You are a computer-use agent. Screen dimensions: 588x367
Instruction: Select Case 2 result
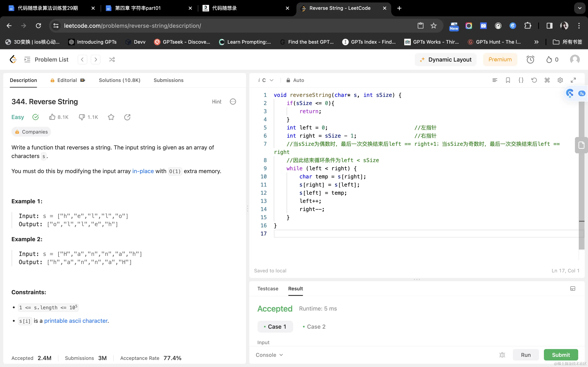coord(314,327)
